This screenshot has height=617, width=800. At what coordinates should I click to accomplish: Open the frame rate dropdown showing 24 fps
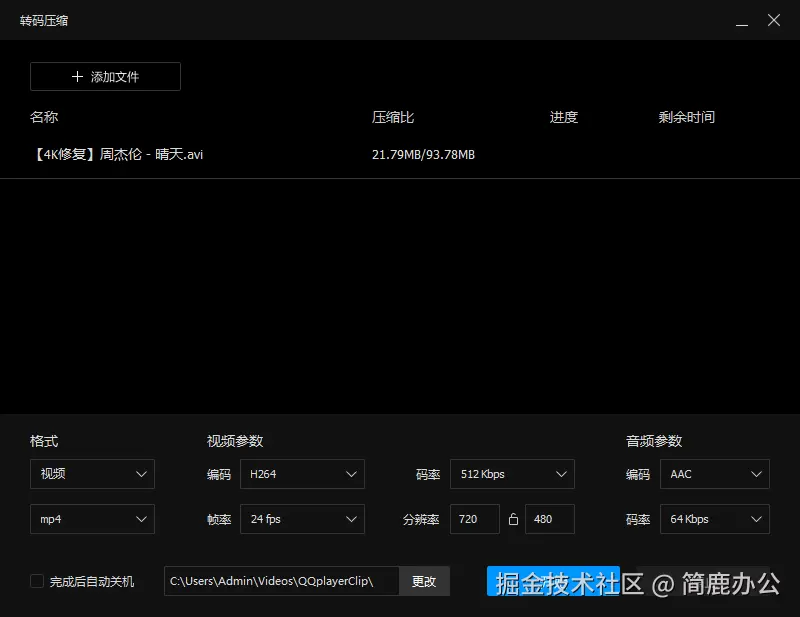pyautogui.click(x=302, y=519)
